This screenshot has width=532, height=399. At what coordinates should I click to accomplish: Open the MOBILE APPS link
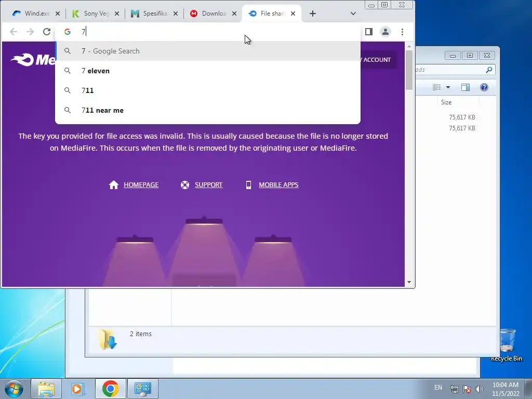(278, 184)
